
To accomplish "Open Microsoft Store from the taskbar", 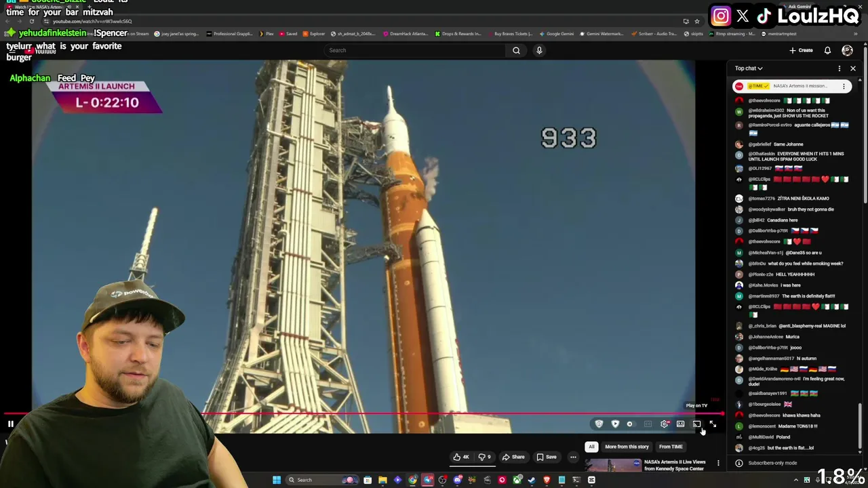I will coord(367,480).
